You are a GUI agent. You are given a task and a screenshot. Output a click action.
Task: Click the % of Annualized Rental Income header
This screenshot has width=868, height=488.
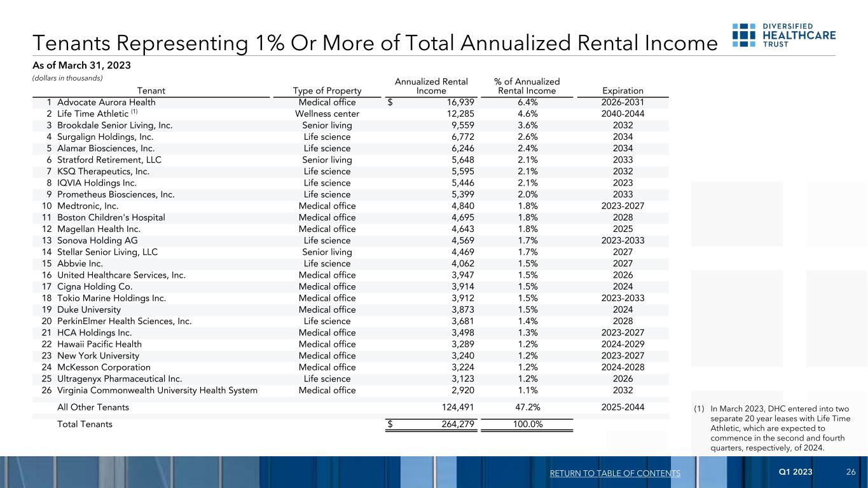(527, 86)
